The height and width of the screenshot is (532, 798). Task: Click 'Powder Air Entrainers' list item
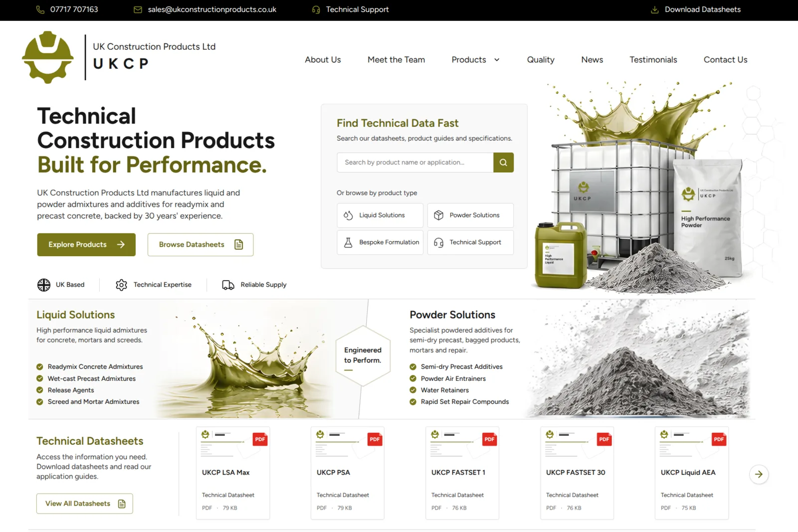point(453,379)
